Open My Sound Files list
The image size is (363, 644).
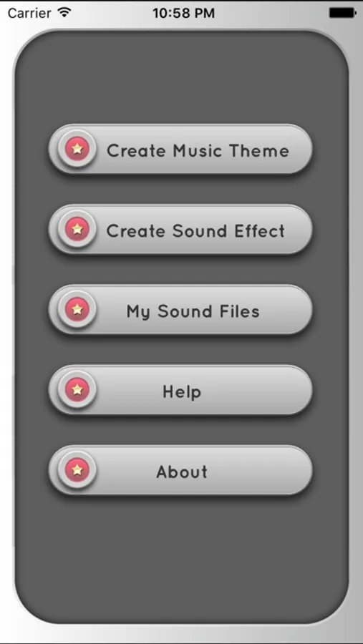[x=180, y=309]
